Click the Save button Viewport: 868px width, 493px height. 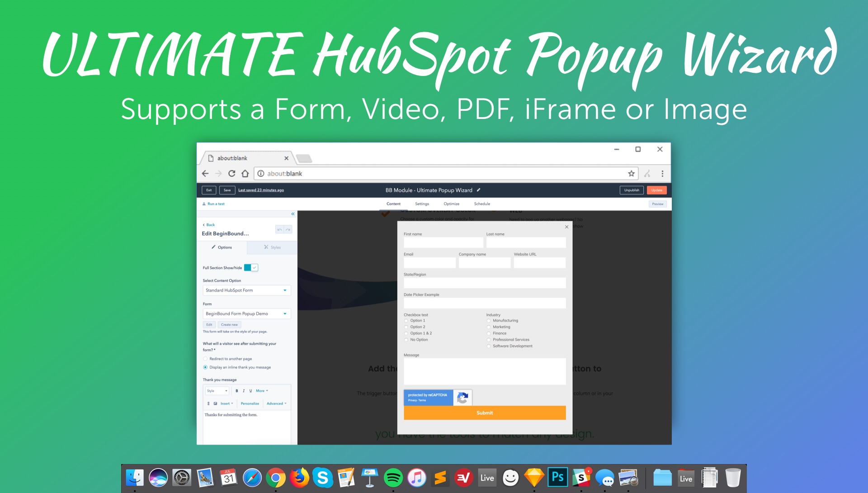click(x=227, y=190)
